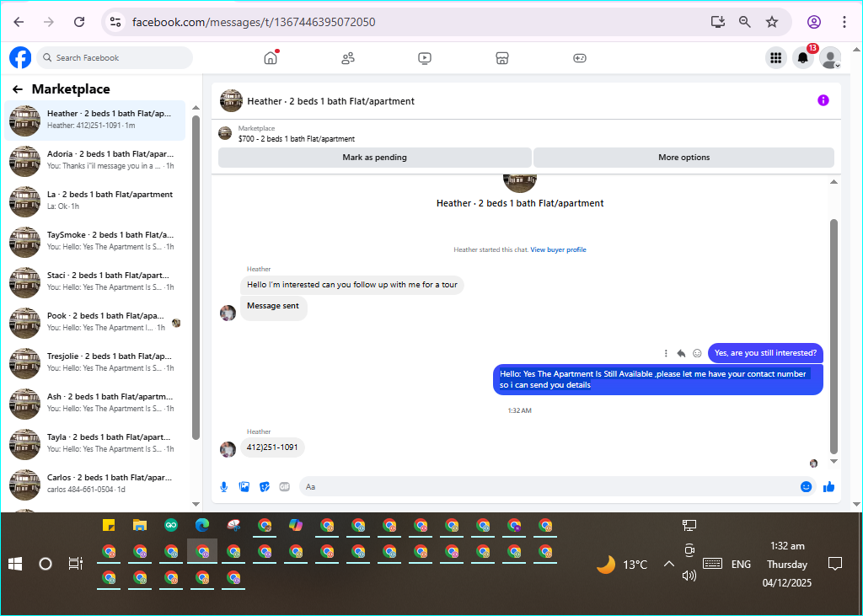Click the Facebook logo icon
The height and width of the screenshot is (616, 863).
[20, 58]
